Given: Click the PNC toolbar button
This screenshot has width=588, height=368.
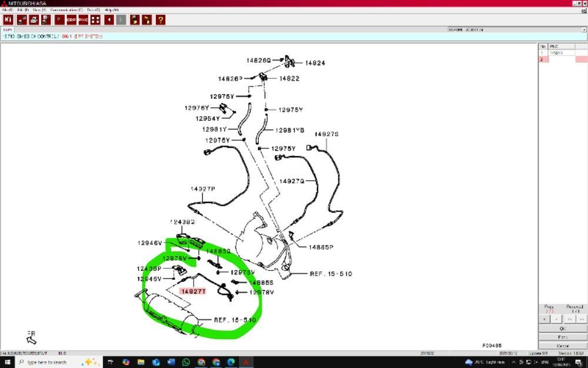Looking at the screenshot, I should point(83,20).
